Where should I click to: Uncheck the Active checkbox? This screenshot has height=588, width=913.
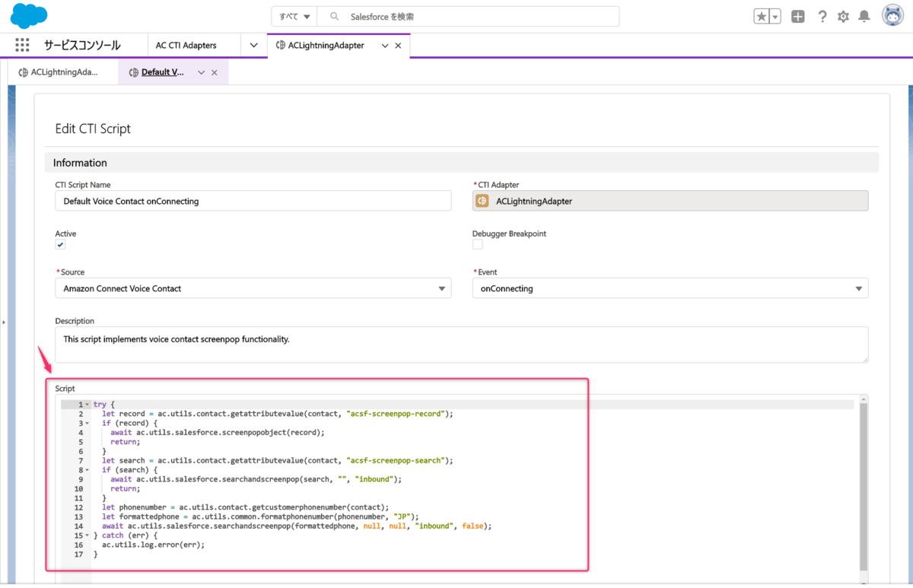[60, 245]
